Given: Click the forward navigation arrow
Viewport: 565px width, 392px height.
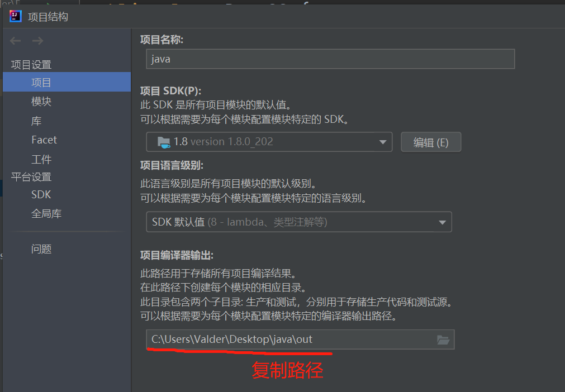Looking at the screenshot, I should click(x=38, y=41).
